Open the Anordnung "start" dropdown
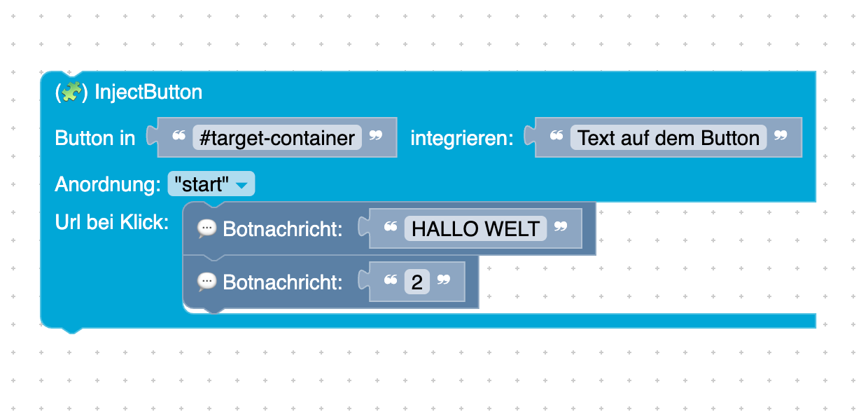Image resolution: width=868 pixels, height=419 pixels. 211,184
